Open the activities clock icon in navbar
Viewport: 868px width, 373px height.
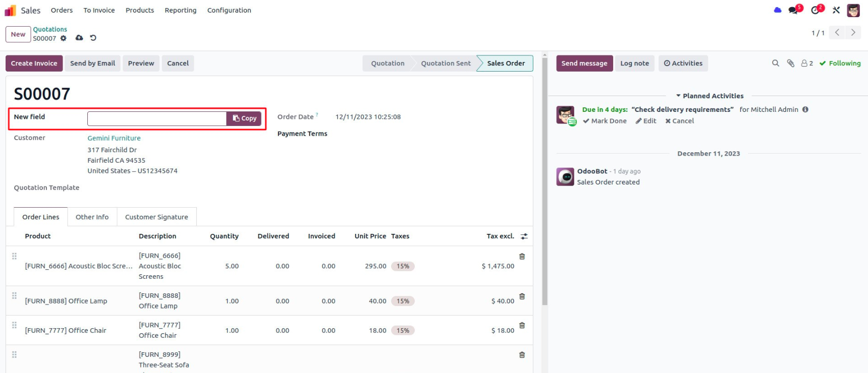pos(816,10)
